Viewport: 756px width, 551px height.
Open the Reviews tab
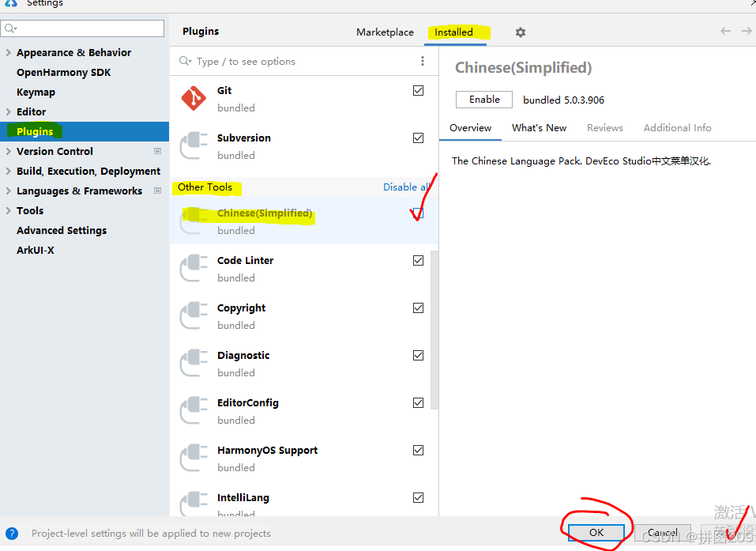pyautogui.click(x=604, y=128)
